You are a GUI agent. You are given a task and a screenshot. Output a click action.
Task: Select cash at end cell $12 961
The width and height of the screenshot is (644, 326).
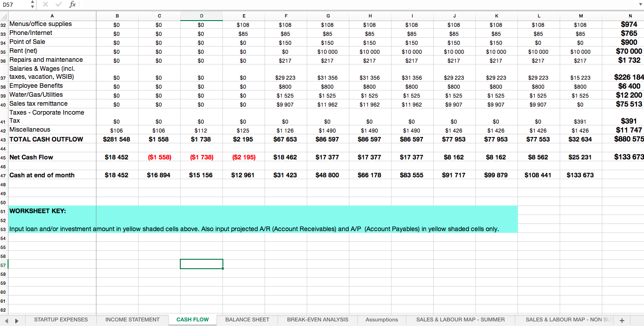click(x=244, y=175)
